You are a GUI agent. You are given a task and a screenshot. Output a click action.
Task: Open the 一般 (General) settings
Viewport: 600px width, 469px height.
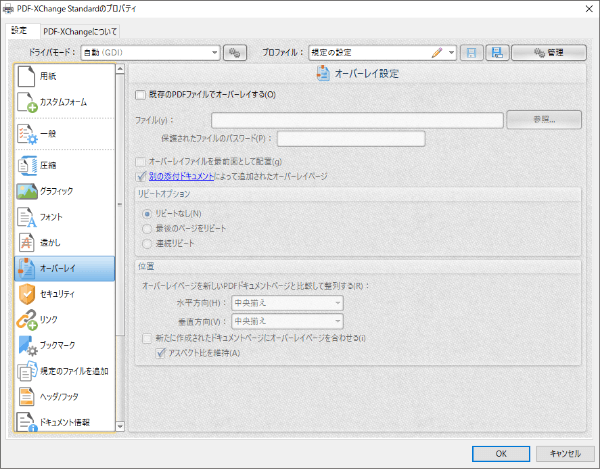64,134
